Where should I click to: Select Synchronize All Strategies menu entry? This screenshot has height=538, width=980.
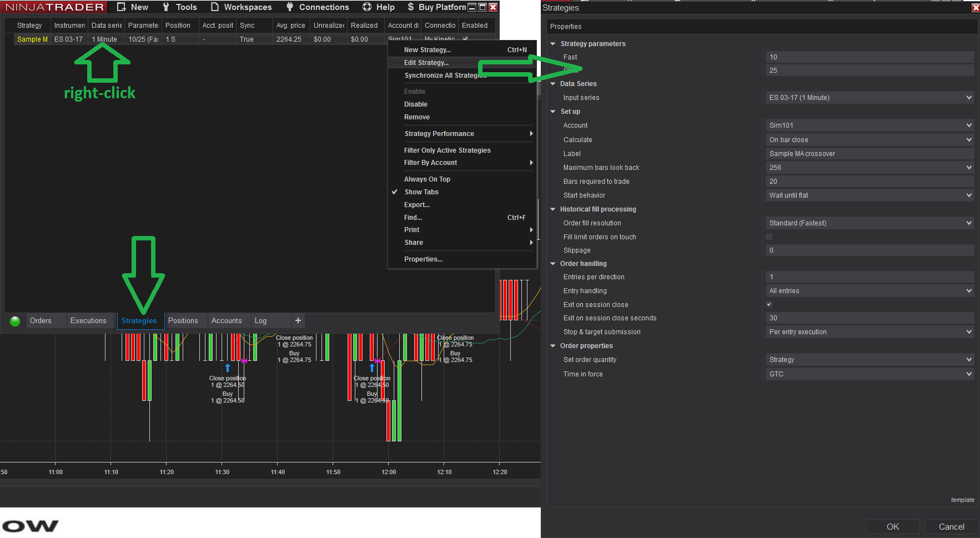point(462,76)
